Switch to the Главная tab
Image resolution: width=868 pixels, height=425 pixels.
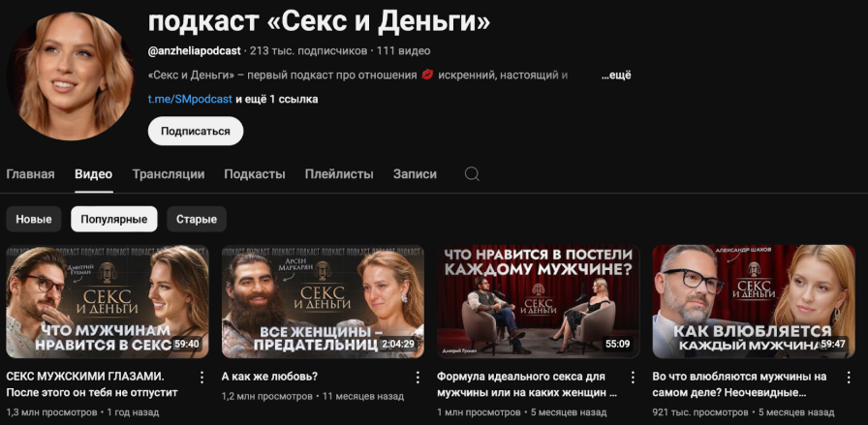point(30,174)
